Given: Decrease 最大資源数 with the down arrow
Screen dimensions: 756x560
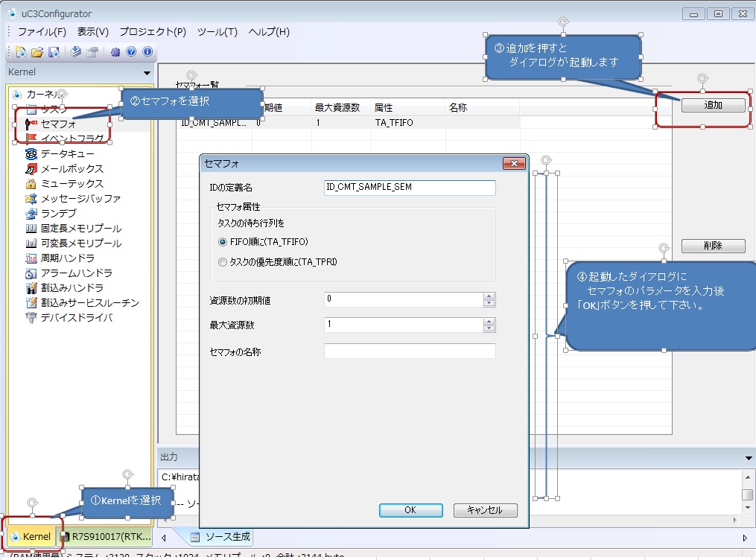Looking at the screenshot, I should 489,328.
